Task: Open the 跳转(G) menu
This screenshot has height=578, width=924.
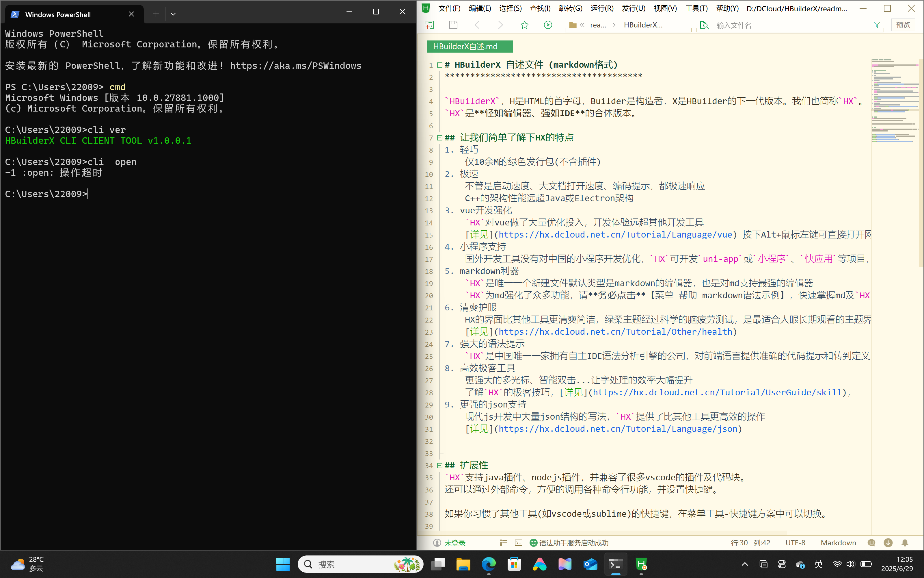Action: 571,8
